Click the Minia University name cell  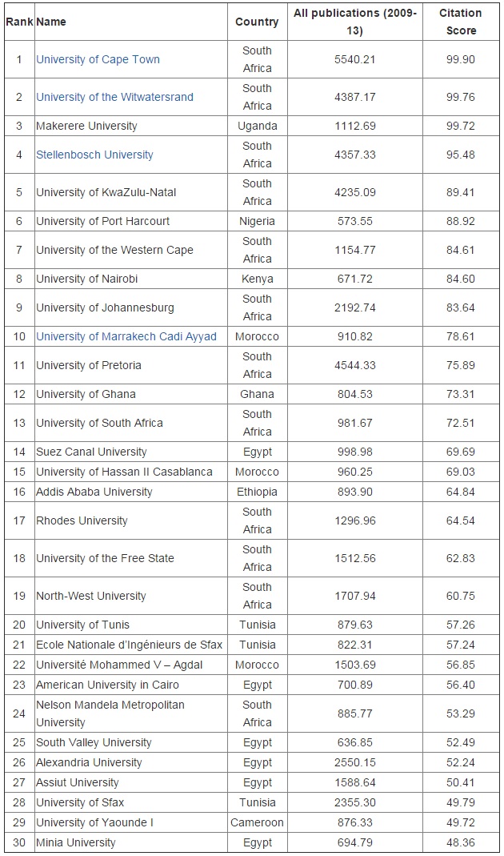(76, 842)
